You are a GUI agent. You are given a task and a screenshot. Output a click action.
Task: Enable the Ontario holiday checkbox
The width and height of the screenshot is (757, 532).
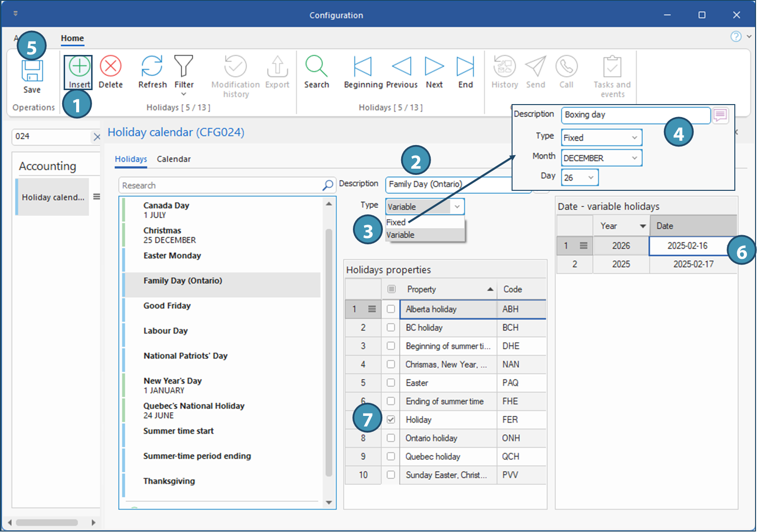tap(391, 438)
